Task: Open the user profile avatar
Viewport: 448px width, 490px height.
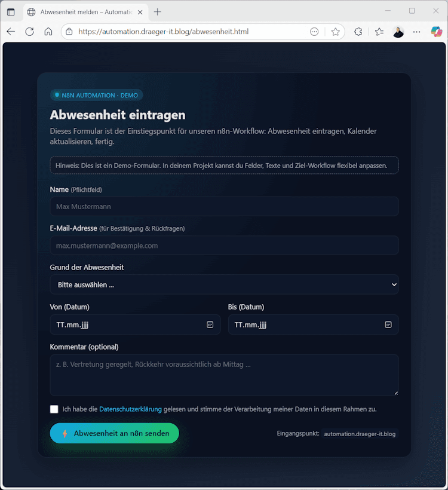Action: tap(398, 32)
